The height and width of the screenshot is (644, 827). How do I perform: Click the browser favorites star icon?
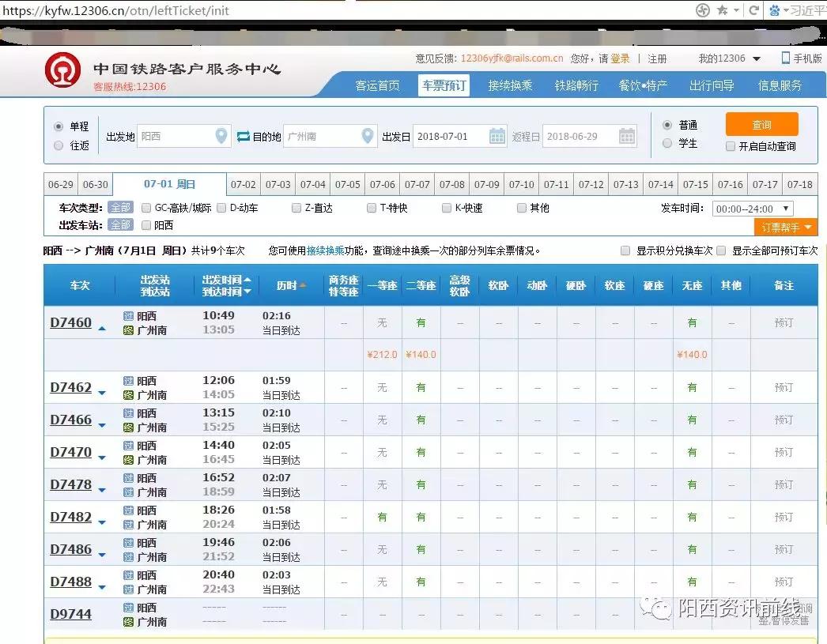point(723,10)
